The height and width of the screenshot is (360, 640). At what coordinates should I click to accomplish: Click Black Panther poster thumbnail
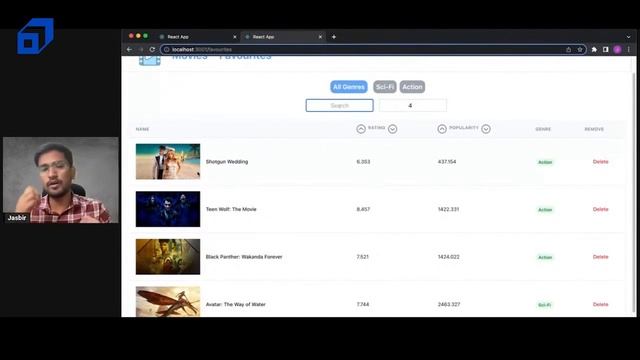(x=168, y=257)
